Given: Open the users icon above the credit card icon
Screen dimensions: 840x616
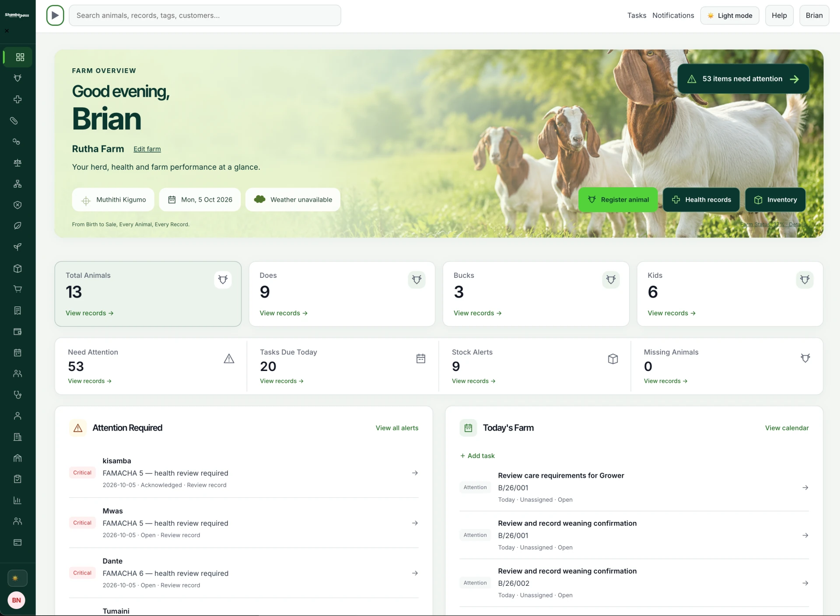Looking at the screenshot, I should point(17,521).
